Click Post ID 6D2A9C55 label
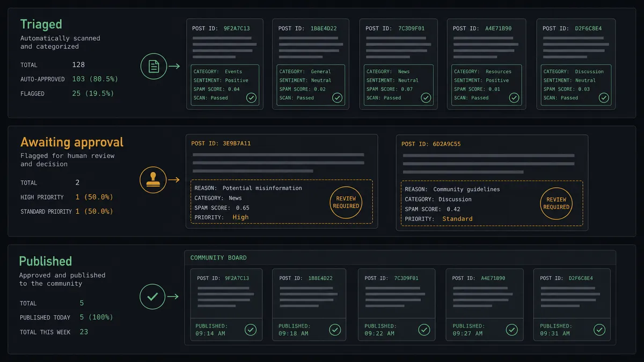 coord(431,144)
